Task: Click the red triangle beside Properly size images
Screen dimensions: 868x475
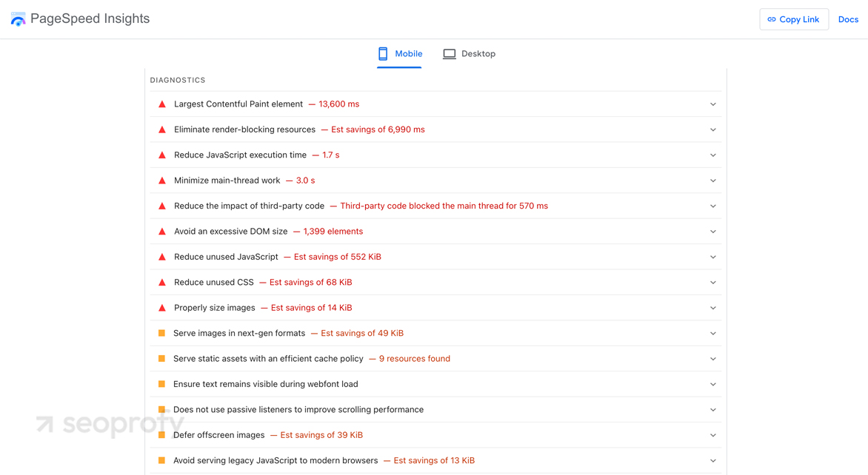Action: (162, 308)
